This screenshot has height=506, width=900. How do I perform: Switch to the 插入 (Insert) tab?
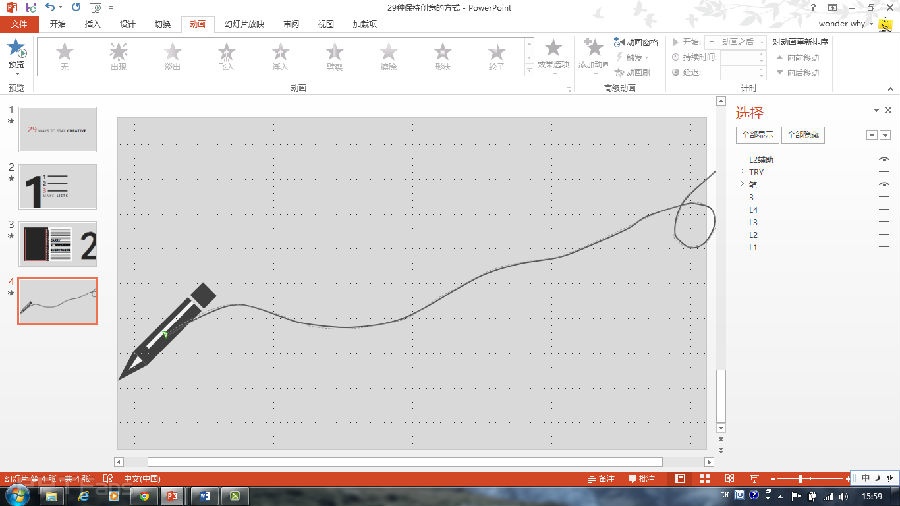[x=92, y=24]
